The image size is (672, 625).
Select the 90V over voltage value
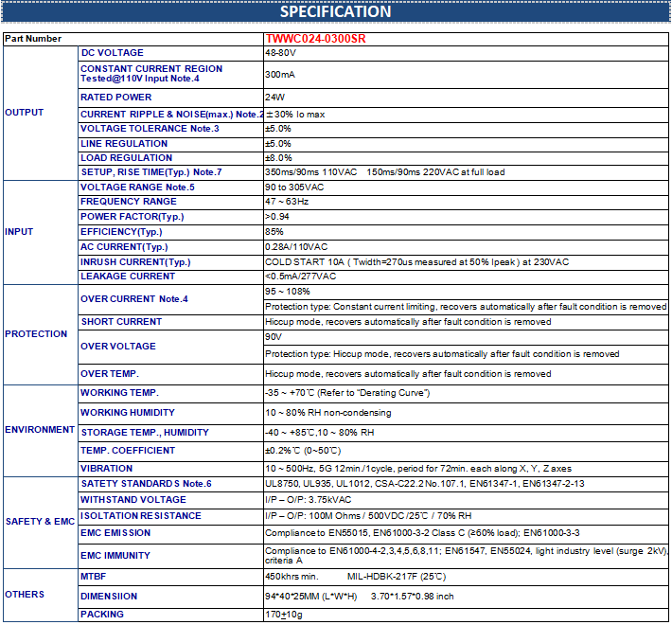274,337
